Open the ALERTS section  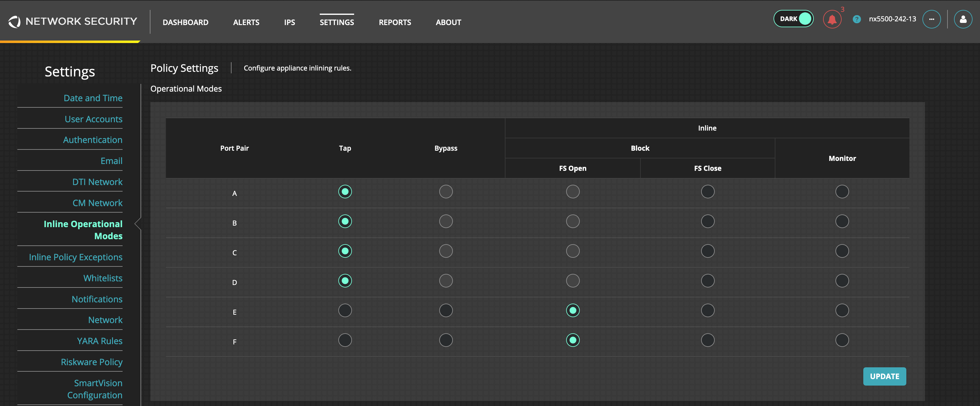click(246, 22)
